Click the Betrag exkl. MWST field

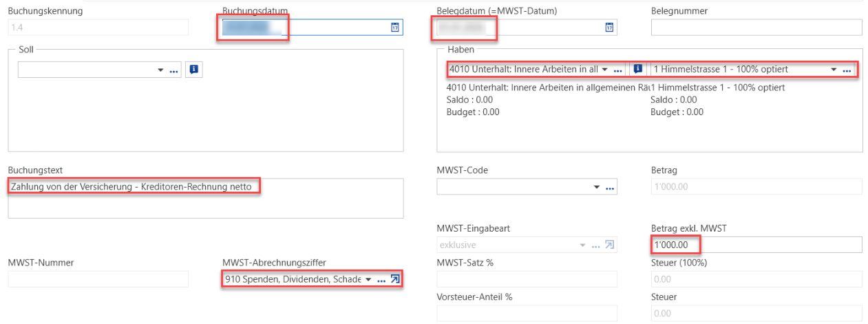(x=756, y=245)
